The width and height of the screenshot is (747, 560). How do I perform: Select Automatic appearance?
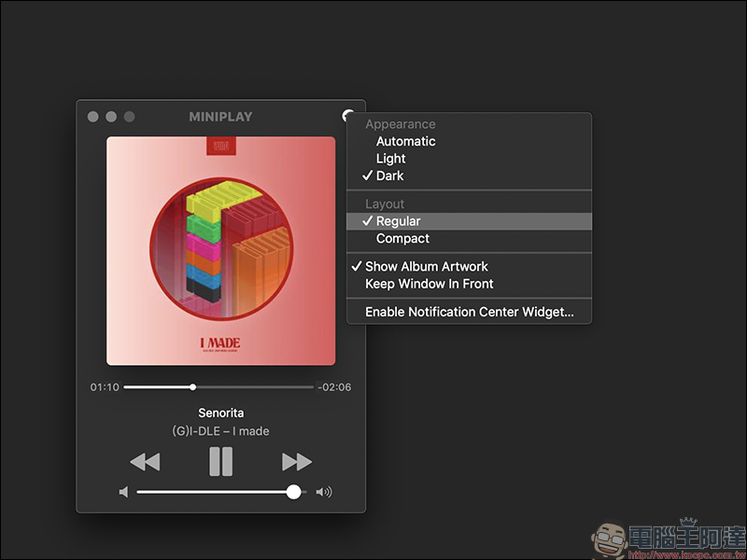[x=470, y=142]
